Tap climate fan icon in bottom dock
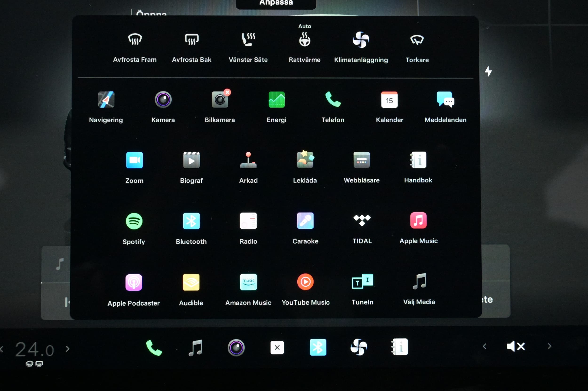This screenshot has height=391, width=588. [x=359, y=347]
